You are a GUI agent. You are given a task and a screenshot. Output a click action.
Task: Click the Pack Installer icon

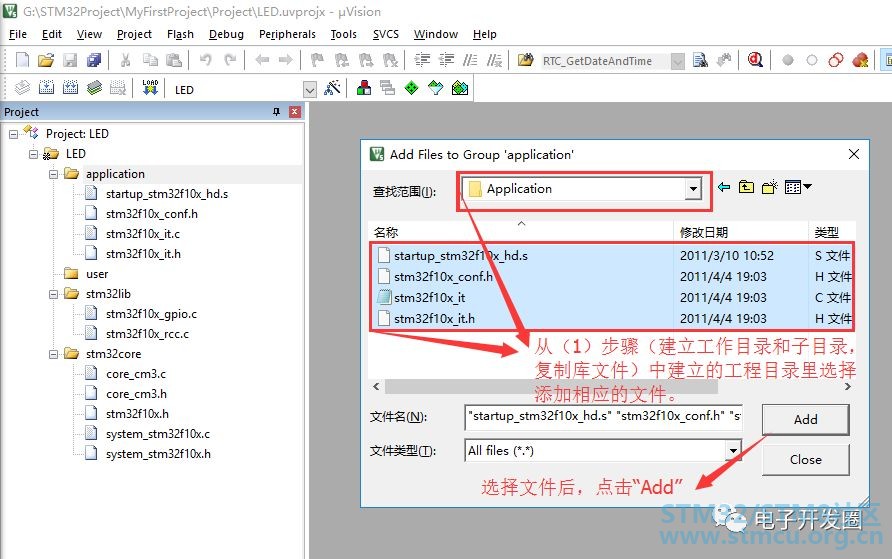(x=460, y=88)
